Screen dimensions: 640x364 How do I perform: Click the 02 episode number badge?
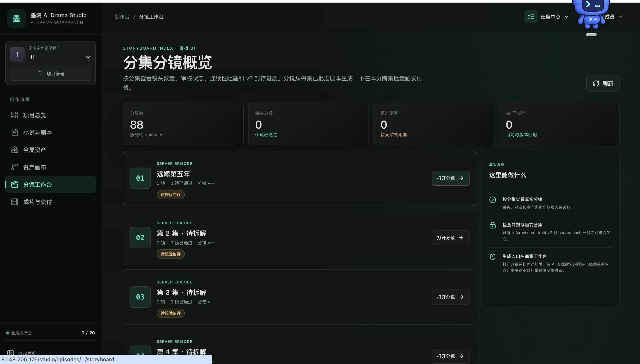point(140,237)
